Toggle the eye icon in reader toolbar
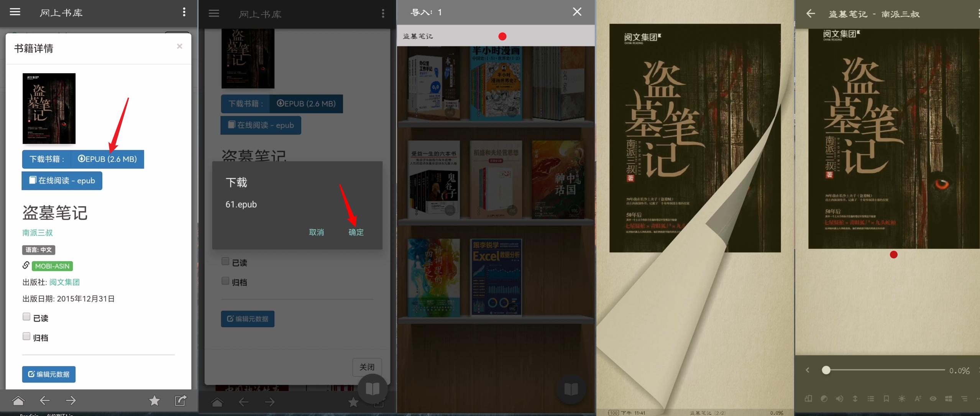 click(933, 399)
